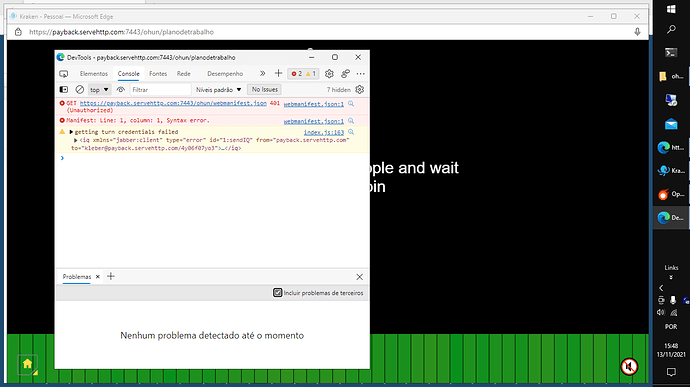Open the Níveis padrão dropdown

[x=219, y=90]
